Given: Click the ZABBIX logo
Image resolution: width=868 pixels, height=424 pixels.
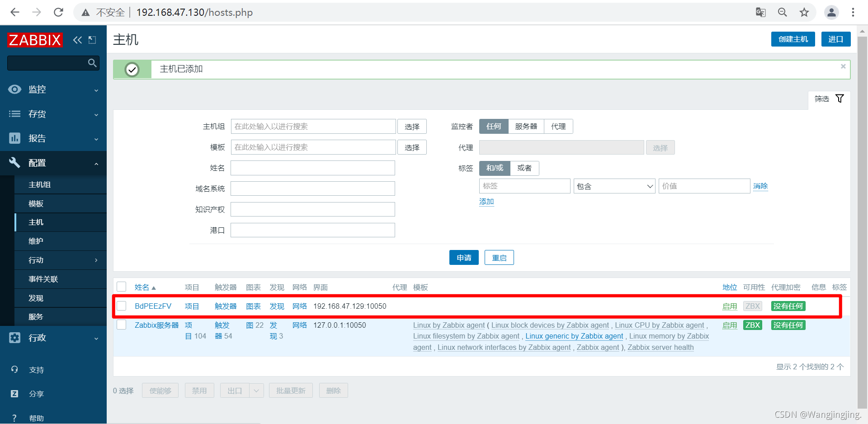Looking at the screenshot, I should point(35,40).
